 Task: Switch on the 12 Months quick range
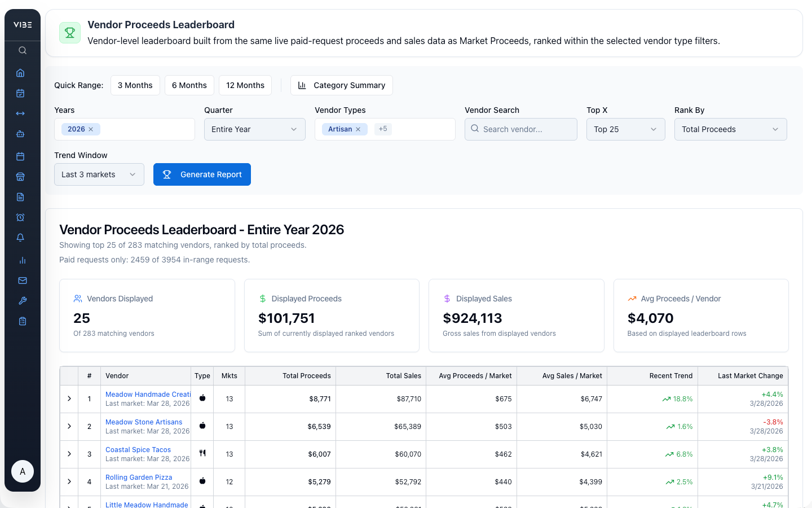(245, 85)
